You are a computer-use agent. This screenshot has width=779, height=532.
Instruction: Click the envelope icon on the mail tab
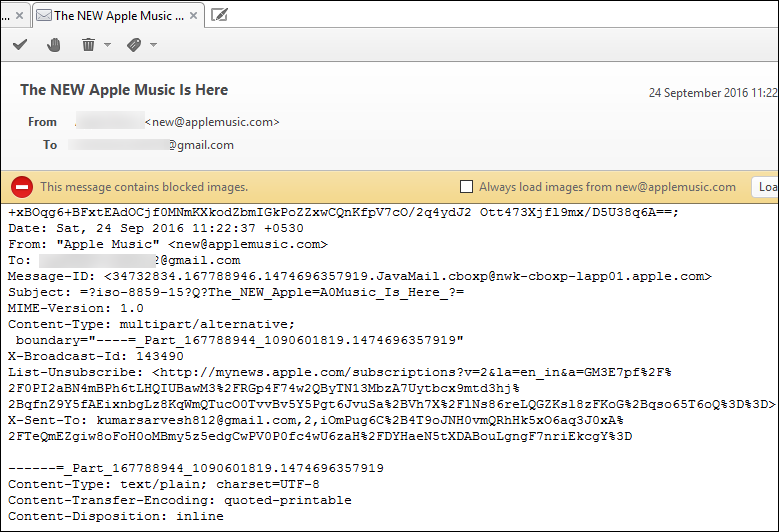(x=44, y=15)
